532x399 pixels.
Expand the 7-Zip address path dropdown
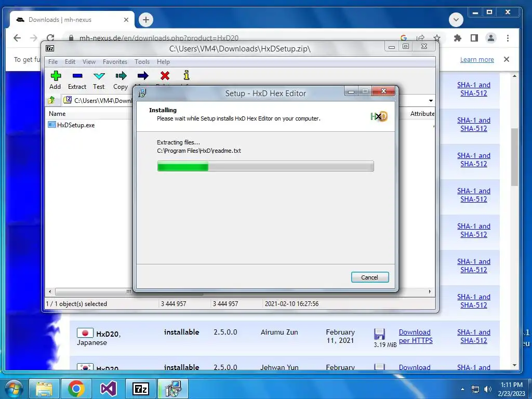click(x=431, y=101)
